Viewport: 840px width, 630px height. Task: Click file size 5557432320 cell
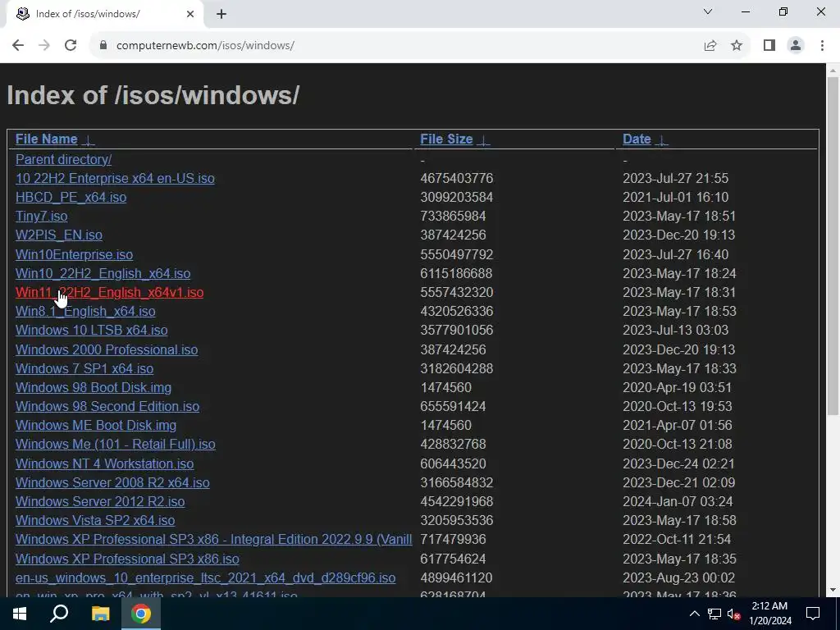coord(456,293)
